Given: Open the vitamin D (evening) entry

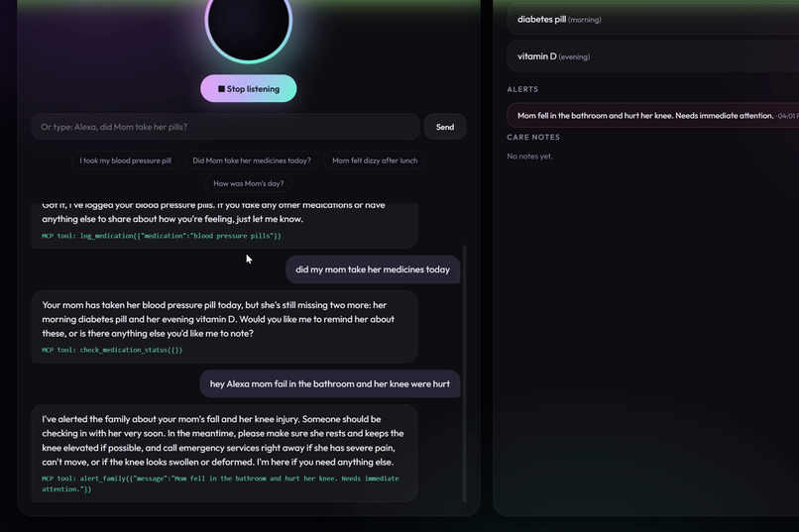Looking at the screenshot, I should click(652, 56).
